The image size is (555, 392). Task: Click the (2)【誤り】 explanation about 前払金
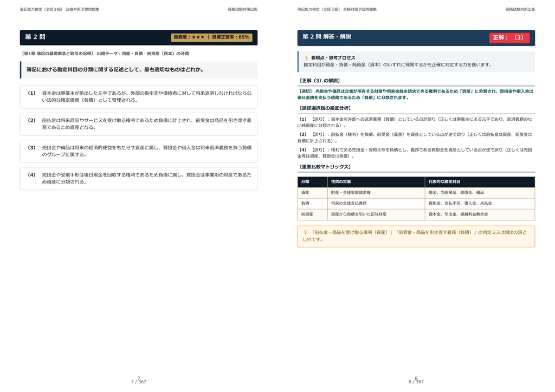pyautogui.click(x=416, y=138)
